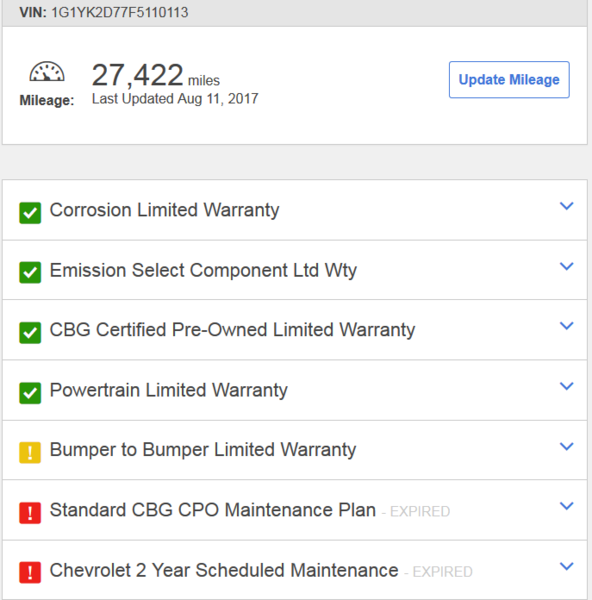This screenshot has height=600, width=592.
Task: Click the speedometer mileage icon
Action: pyautogui.click(x=47, y=72)
